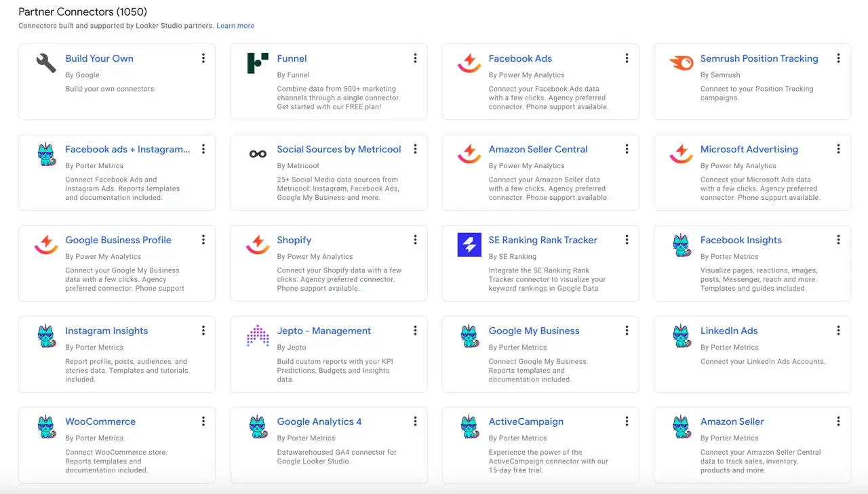Image resolution: width=868 pixels, height=494 pixels.
Task: Click the Google My Business cat icon
Action: [469, 335]
